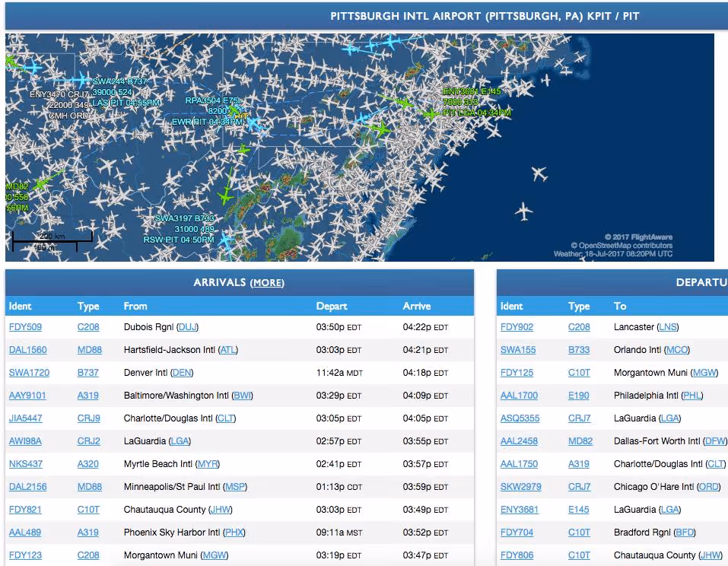This screenshot has width=728, height=566.
Task: Open MD88 aircraft type for DAL1560
Action: [x=90, y=350]
